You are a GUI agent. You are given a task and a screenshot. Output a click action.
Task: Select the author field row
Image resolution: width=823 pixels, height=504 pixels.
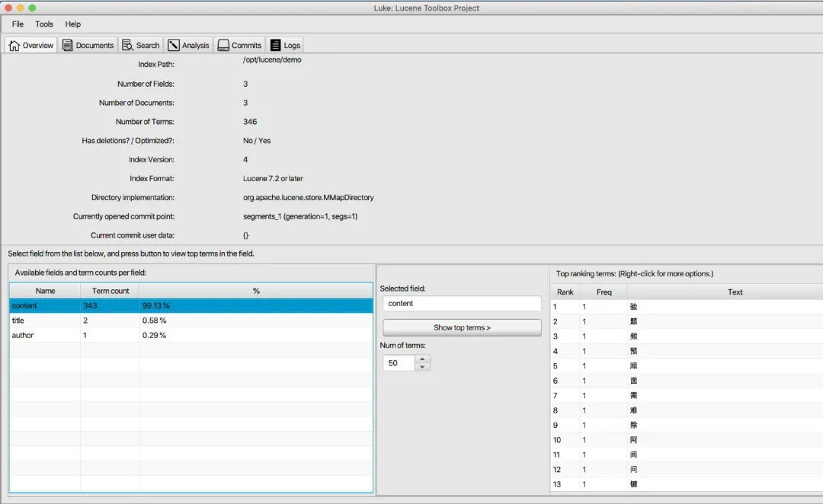point(191,335)
